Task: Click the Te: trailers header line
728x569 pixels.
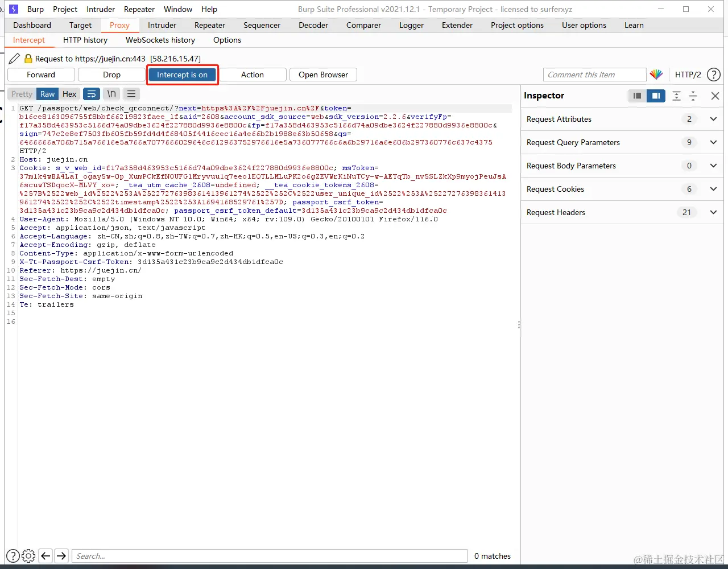Action: tap(47, 304)
